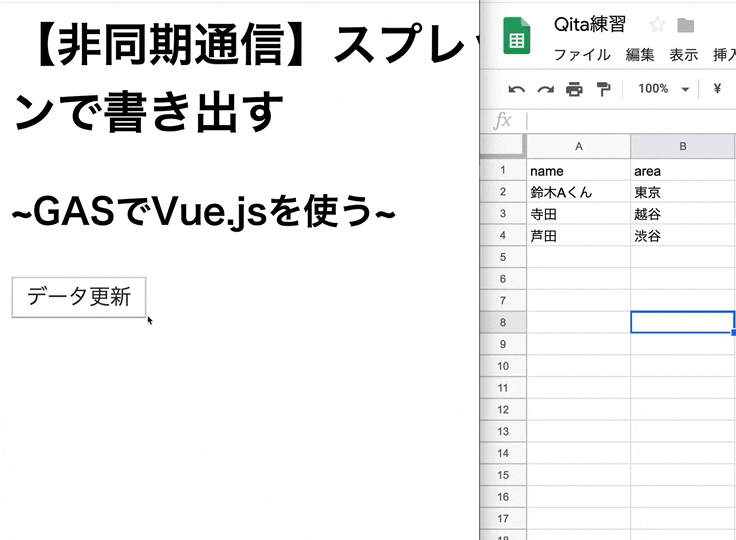The image size is (736, 540).
Task: Select row 1 header
Action: [x=503, y=170]
